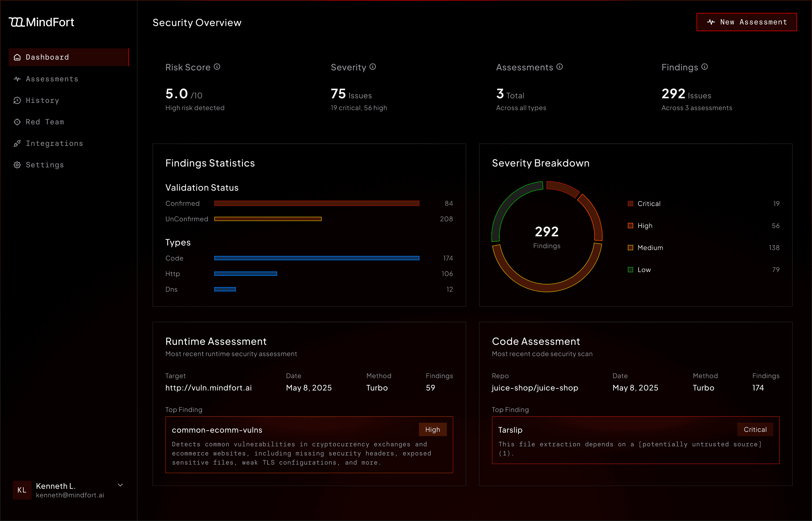Click the '208' UnConfirmed count
The height and width of the screenshot is (521, 812).
tap(447, 219)
